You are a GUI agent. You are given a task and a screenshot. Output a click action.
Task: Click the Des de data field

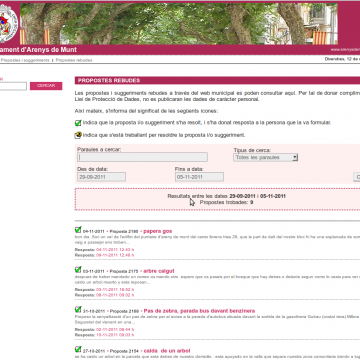click(101, 177)
